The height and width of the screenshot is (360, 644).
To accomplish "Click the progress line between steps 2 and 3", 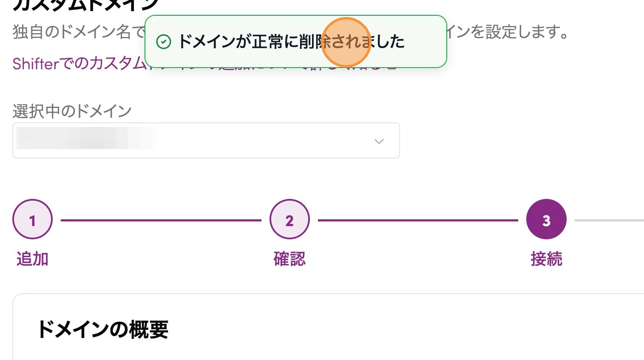I will (x=418, y=220).
